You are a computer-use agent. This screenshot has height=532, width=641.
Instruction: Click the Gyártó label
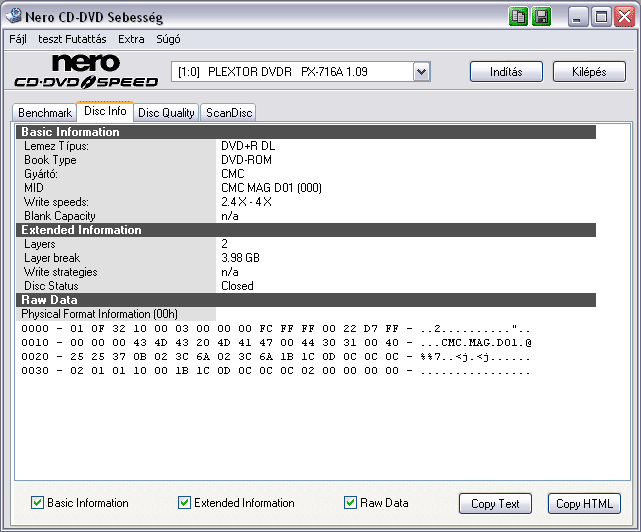40,174
